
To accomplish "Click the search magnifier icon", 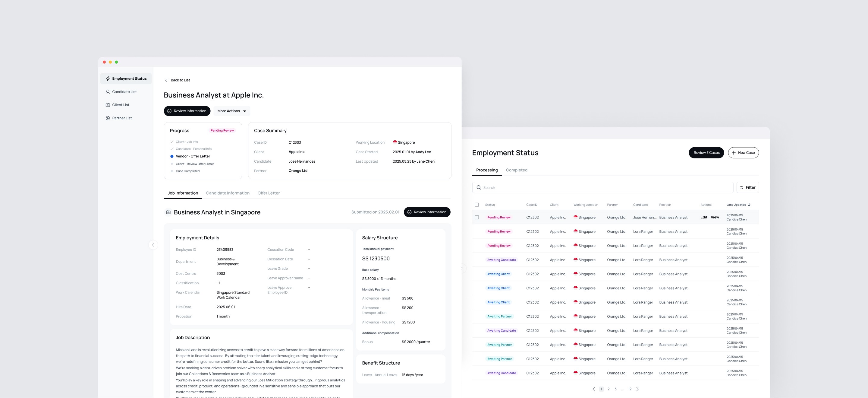I will coord(479,187).
